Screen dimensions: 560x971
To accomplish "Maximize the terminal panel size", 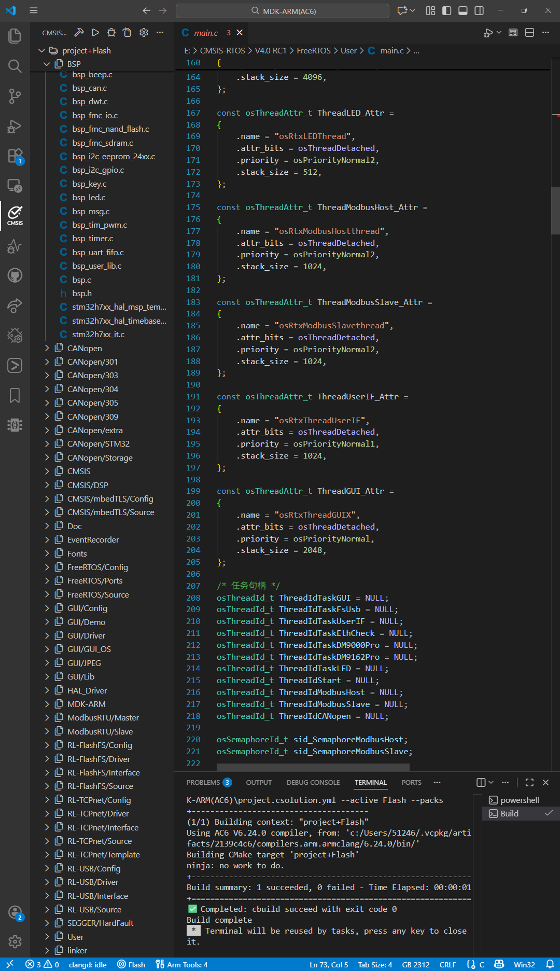I will tap(529, 782).
